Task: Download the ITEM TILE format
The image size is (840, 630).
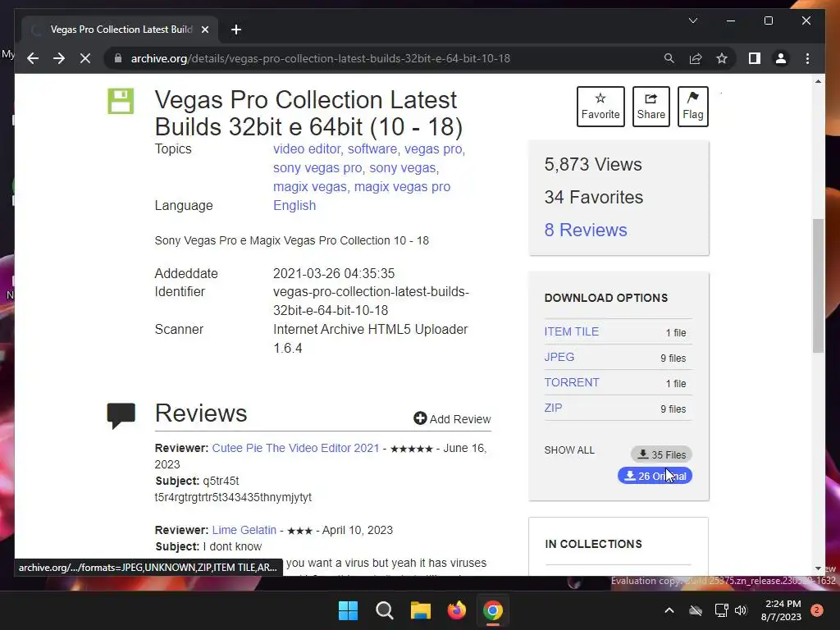Action: [571, 331]
